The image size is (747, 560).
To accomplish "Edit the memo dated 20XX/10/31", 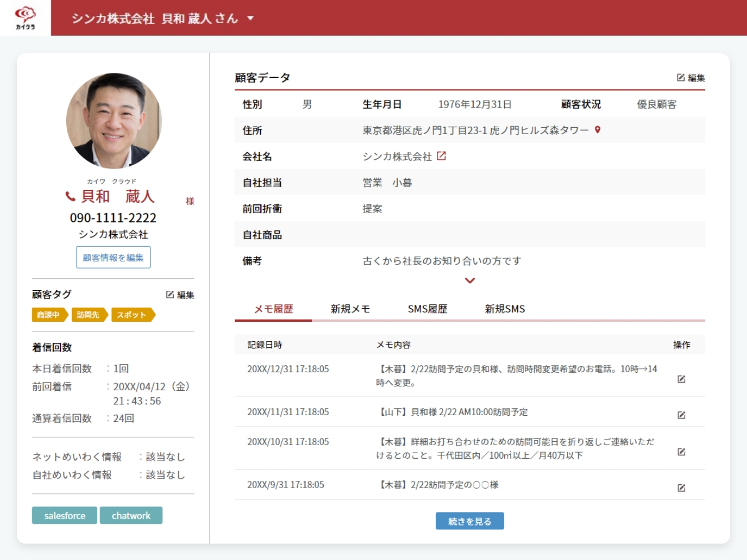I will click(681, 452).
